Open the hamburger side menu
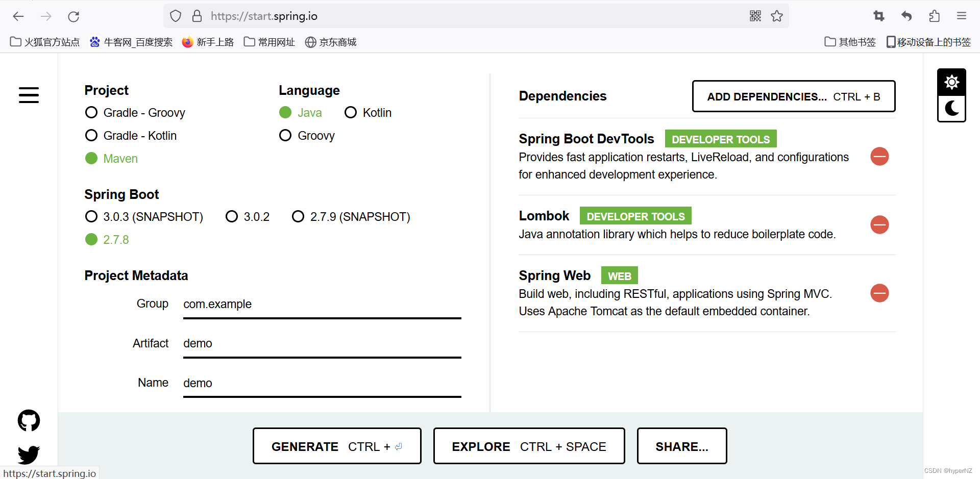Image resolution: width=980 pixels, height=479 pixels. coord(29,95)
